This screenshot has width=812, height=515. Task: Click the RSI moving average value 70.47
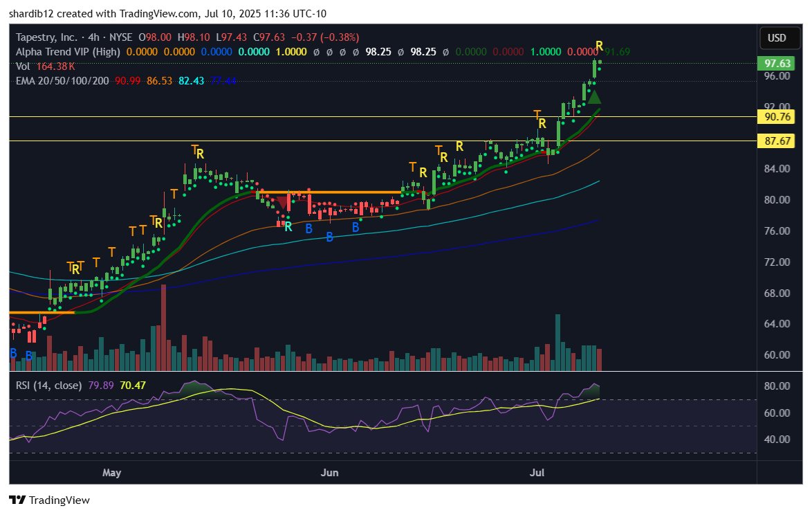(x=133, y=386)
